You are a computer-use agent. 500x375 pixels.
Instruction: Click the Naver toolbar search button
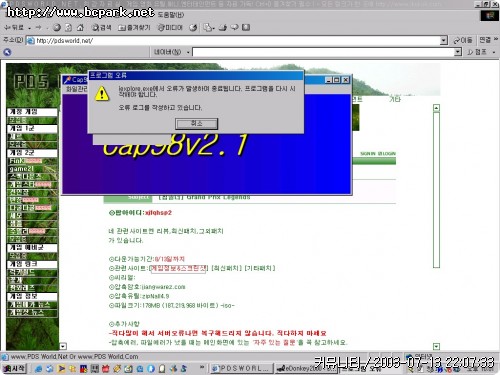point(477,52)
